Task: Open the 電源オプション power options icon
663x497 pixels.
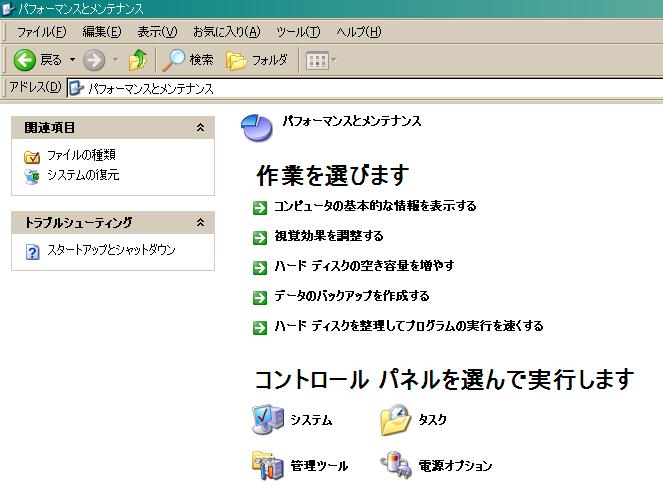Action: [395, 465]
